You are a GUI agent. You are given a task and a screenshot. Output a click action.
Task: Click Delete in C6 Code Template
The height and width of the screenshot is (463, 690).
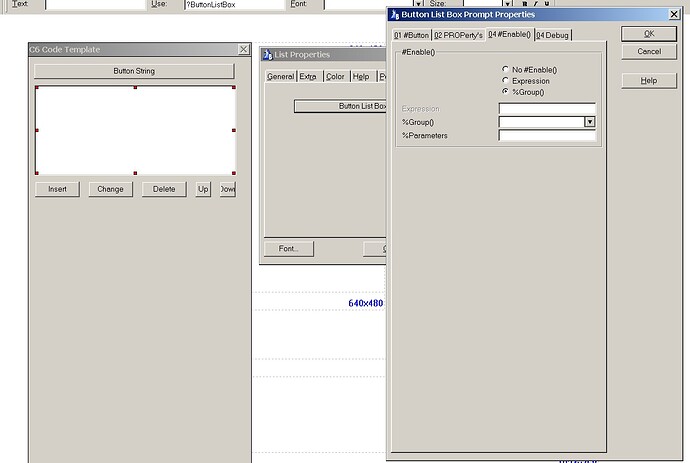(x=164, y=189)
